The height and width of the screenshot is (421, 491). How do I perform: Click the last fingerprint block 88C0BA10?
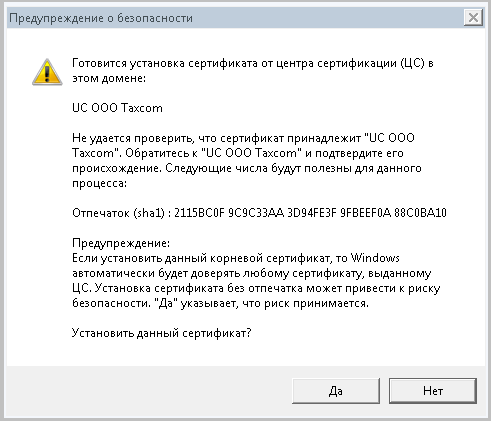(x=420, y=213)
